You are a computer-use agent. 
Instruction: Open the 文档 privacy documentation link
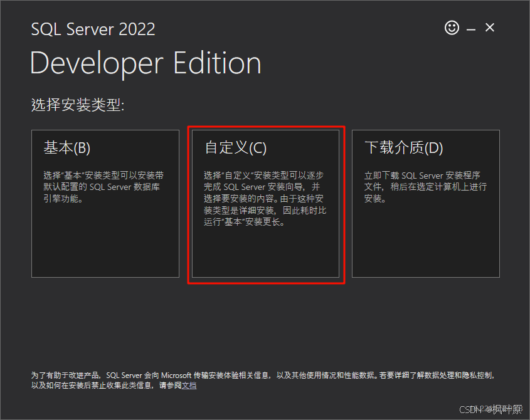point(189,386)
